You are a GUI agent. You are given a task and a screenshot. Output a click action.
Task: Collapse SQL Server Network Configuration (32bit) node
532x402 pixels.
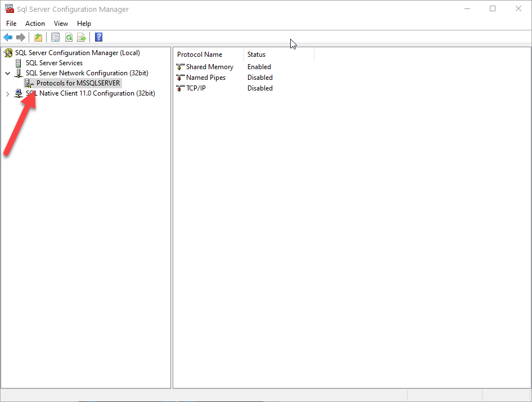click(x=7, y=73)
